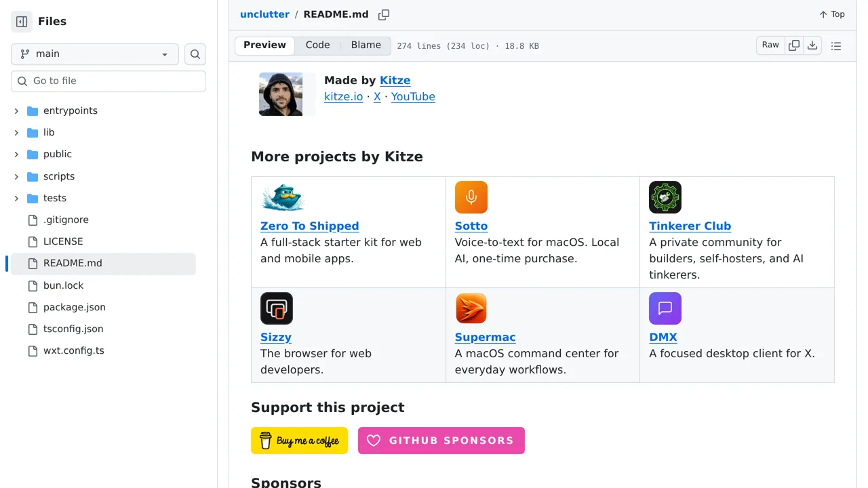
Task: Switch to the Code tab
Action: pyautogui.click(x=317, y=45)
